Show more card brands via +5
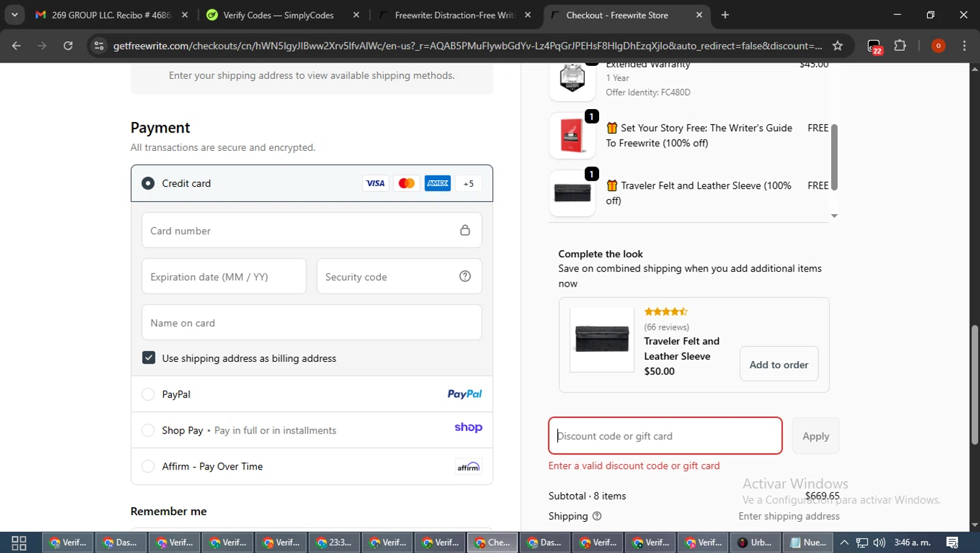 pos(468,183)
